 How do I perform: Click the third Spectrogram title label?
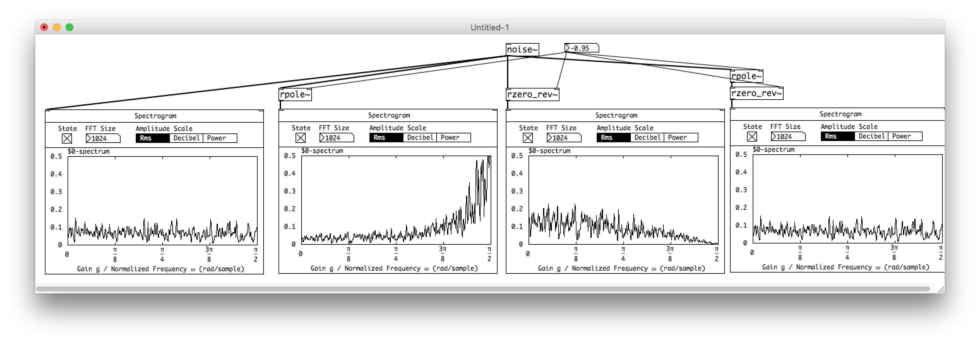point(616,115)
